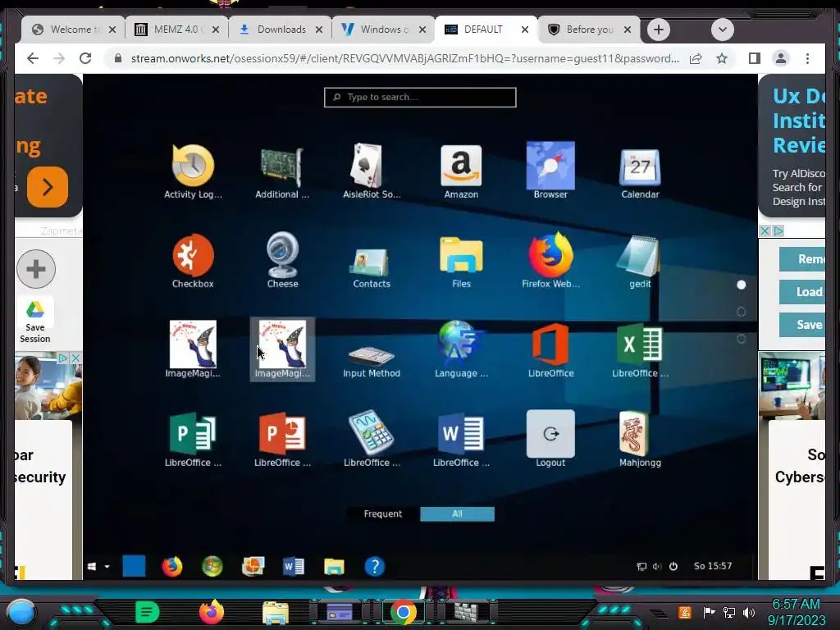This screenshot has height=630, width=840.
Task: Click the remote volume icon
Action: pyautogui.click(x=657, y=566)
